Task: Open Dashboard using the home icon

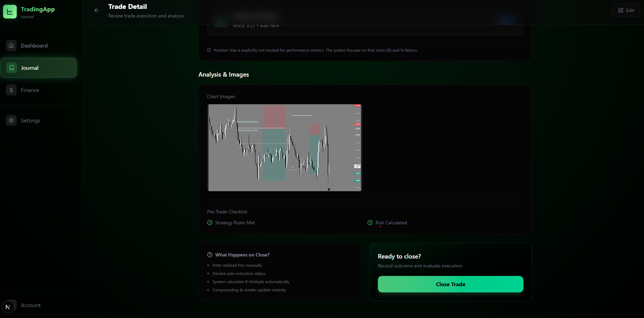Action: coord(11,45)
